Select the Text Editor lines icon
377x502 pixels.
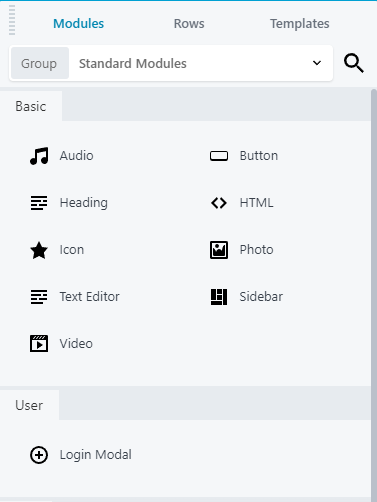(39, 297)
